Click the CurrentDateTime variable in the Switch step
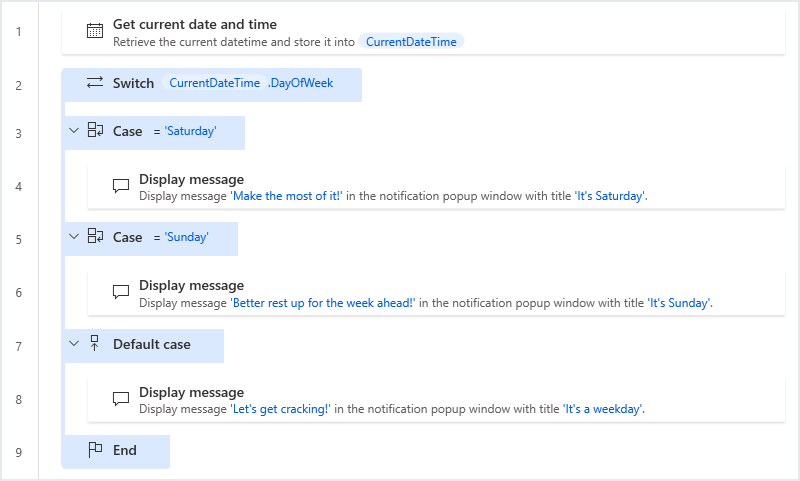This screenshot has width=800, height=481. [x=215, y=83]
